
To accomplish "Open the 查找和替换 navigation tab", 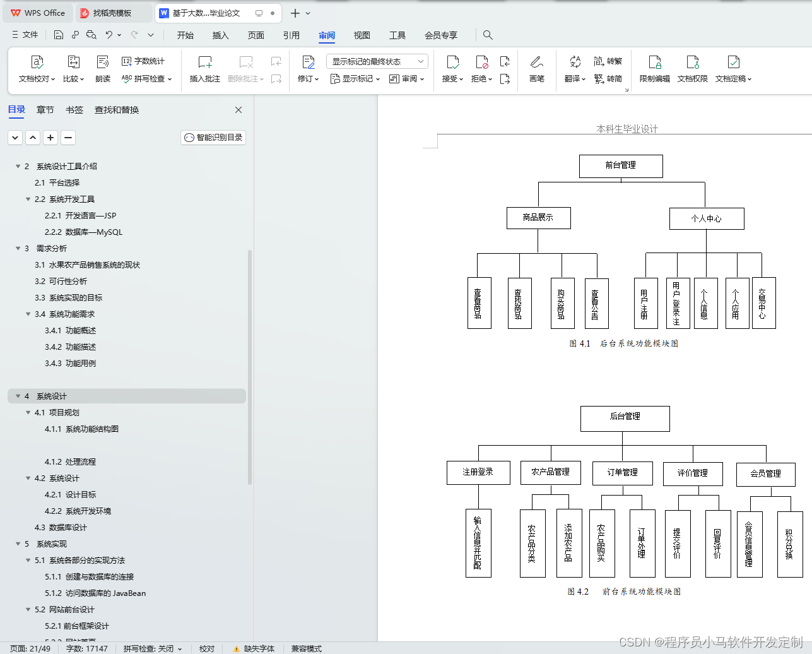I will (x=117, y=110).
